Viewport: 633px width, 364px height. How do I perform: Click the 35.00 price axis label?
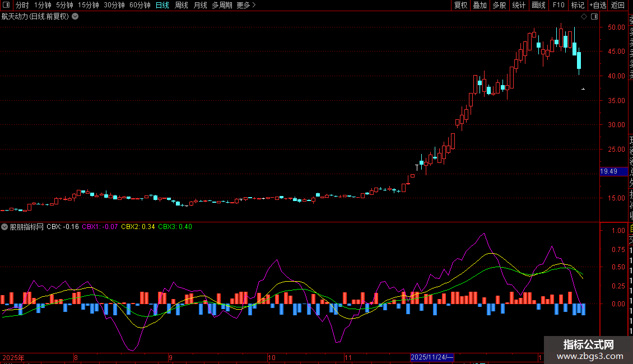616,100
